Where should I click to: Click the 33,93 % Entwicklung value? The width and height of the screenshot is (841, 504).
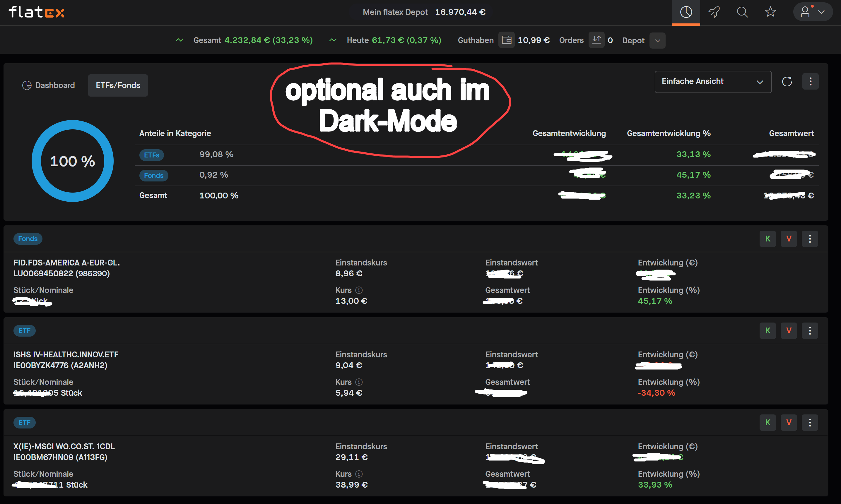click(x=655, y=485)
